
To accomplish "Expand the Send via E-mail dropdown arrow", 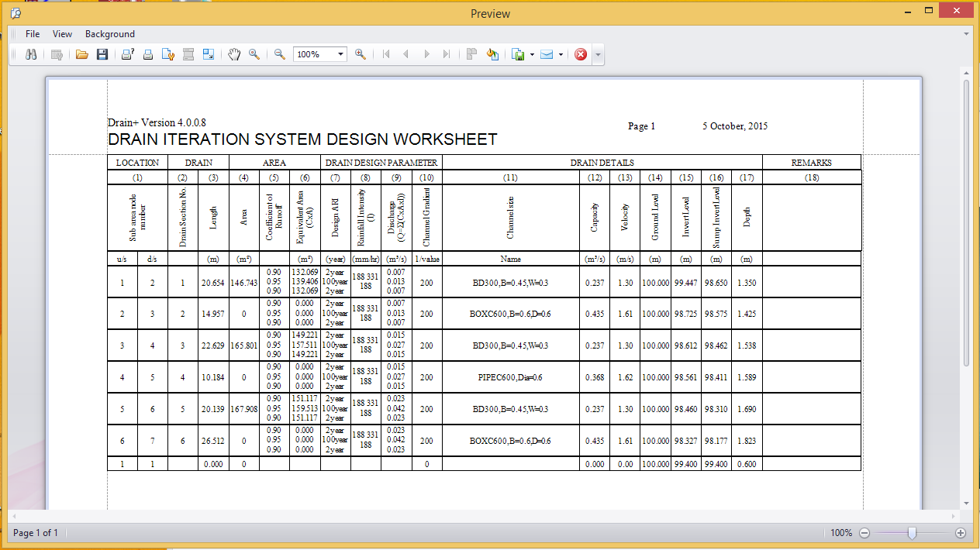I will click(x=561, y=54).
